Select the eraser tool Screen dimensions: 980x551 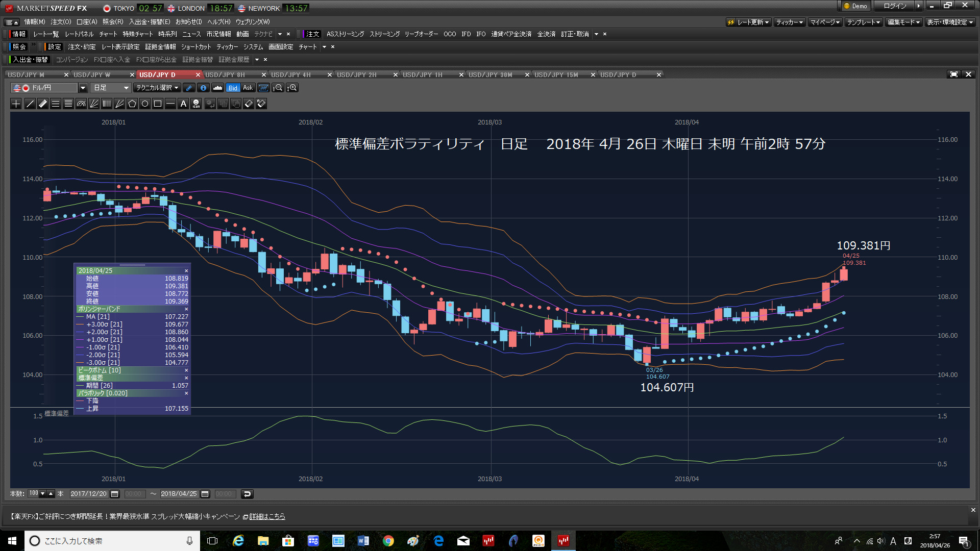pyautogui.click(x=249, y=104)
